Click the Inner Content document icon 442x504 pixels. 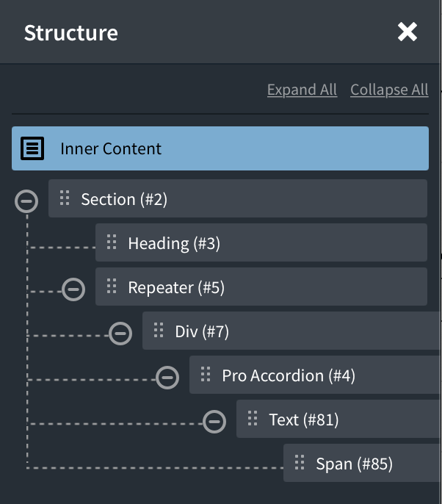(x=32, y=148)
